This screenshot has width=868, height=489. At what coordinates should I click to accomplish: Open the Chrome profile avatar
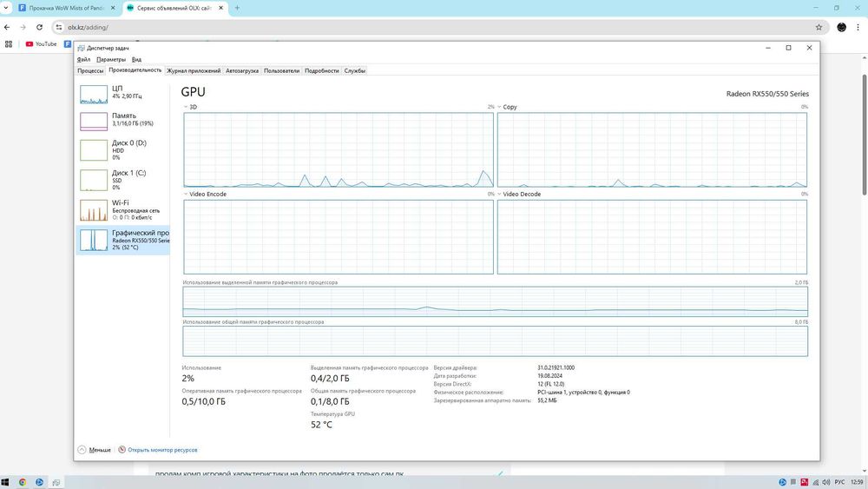click(841, 27)
